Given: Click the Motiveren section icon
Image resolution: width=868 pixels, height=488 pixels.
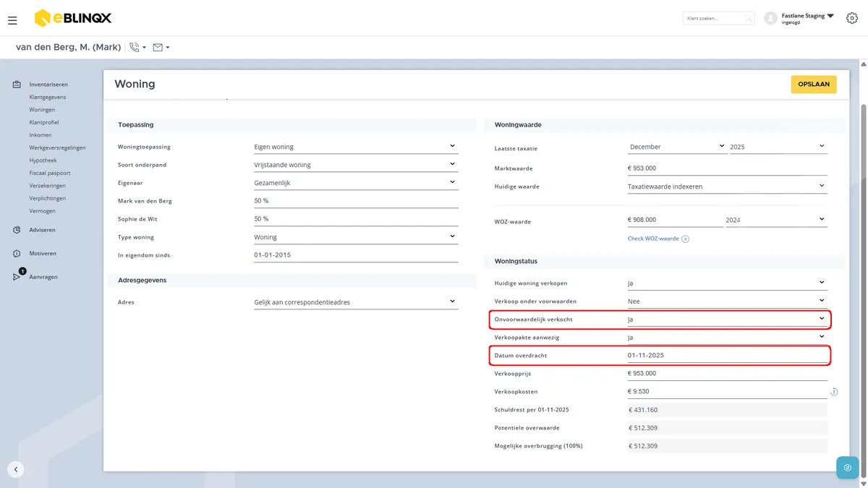Looking at the screenshot, I should (x=17, y=254).
